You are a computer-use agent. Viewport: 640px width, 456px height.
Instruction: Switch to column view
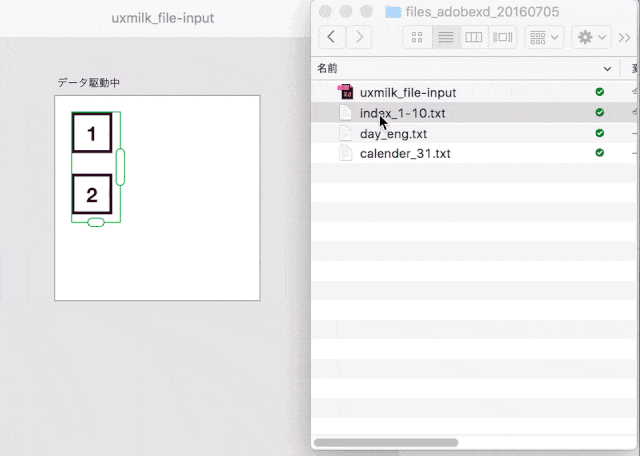474,38
